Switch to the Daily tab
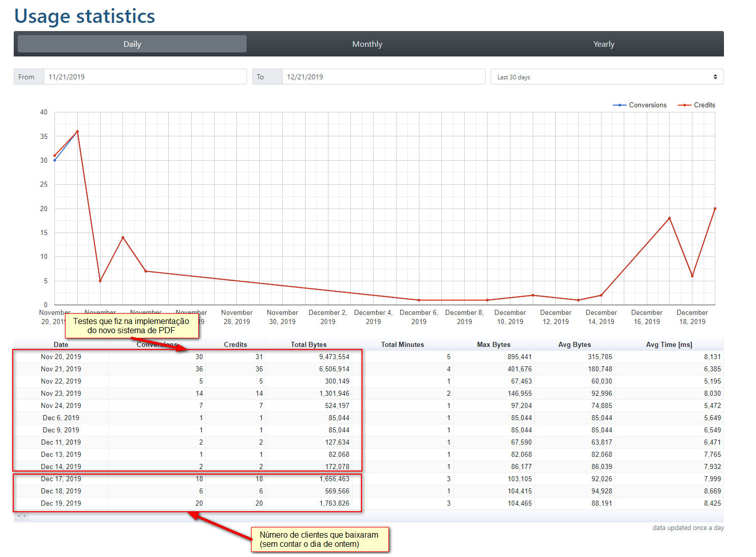This screenshot has height=557, width=756. point(132,44)
